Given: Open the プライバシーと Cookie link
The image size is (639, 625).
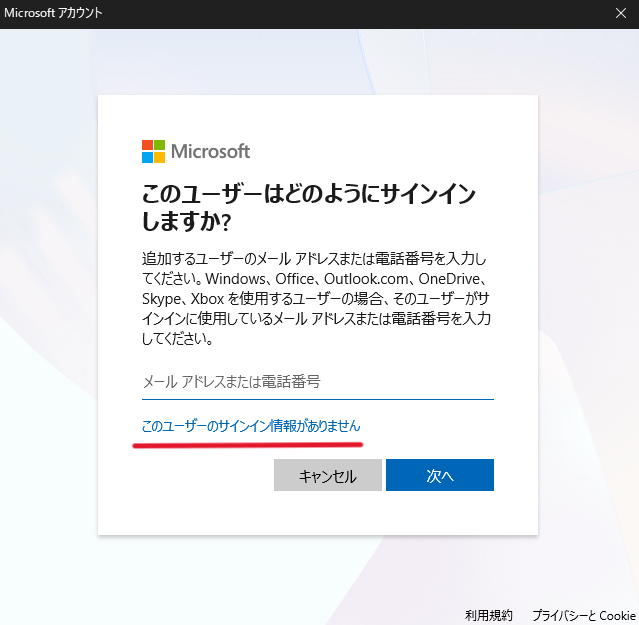Looking at the screenshot, I should tap(584, 615).
